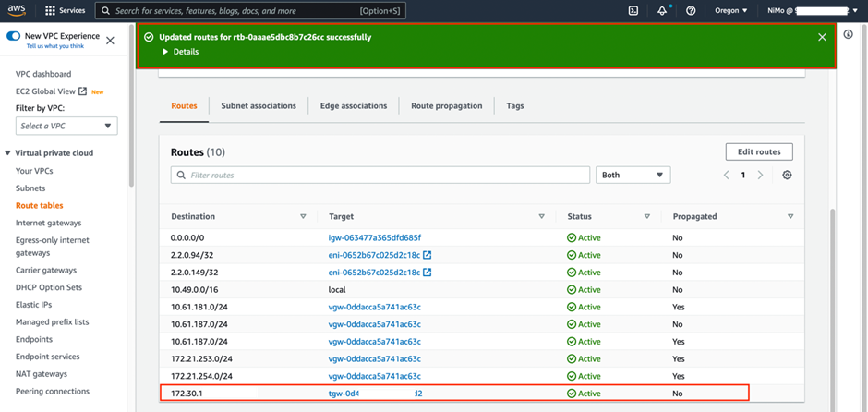Viewport: 868px width, 412px height.
Task: Open the igw-063477a365dfd685f target link
Action: [374, 237]
